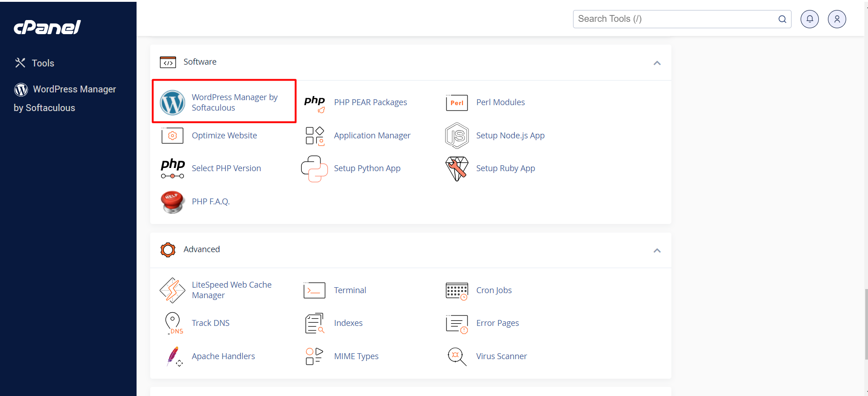The image size is (868, 396).
Task: Click the Advanced section heading
Action: [202, 249]
